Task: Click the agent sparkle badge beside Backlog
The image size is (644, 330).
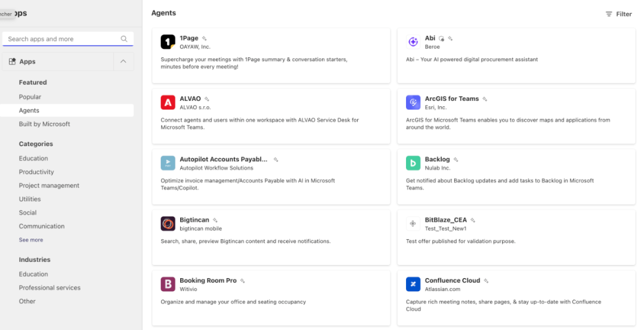Action: pyautogui.click(x=456, y=159)
